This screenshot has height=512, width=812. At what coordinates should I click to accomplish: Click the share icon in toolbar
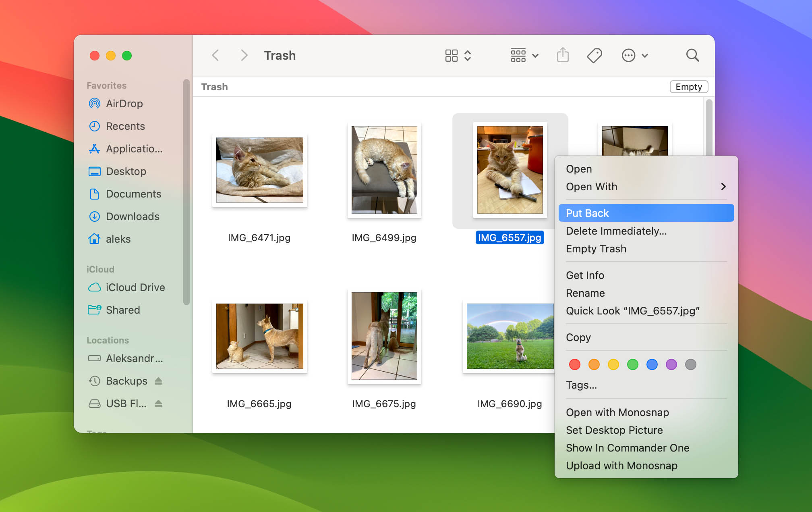pyautogui.click(x=563, y=55)
